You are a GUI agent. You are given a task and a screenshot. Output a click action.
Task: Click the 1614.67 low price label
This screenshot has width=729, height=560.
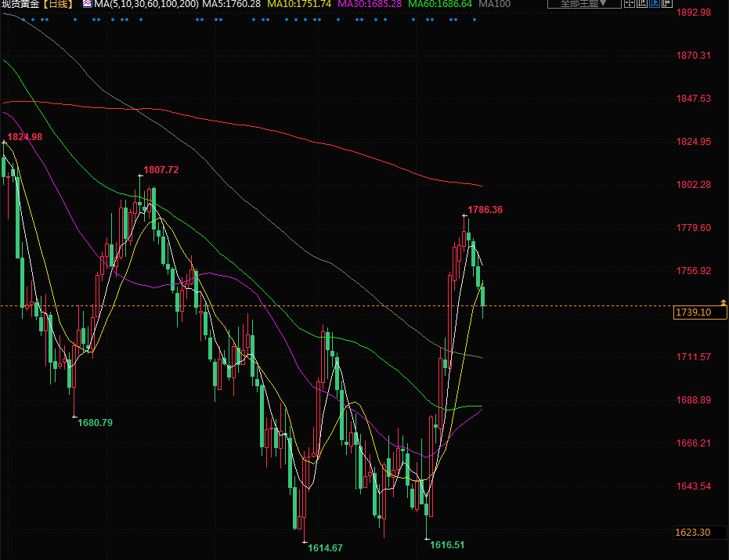click(x=325, y=548)
